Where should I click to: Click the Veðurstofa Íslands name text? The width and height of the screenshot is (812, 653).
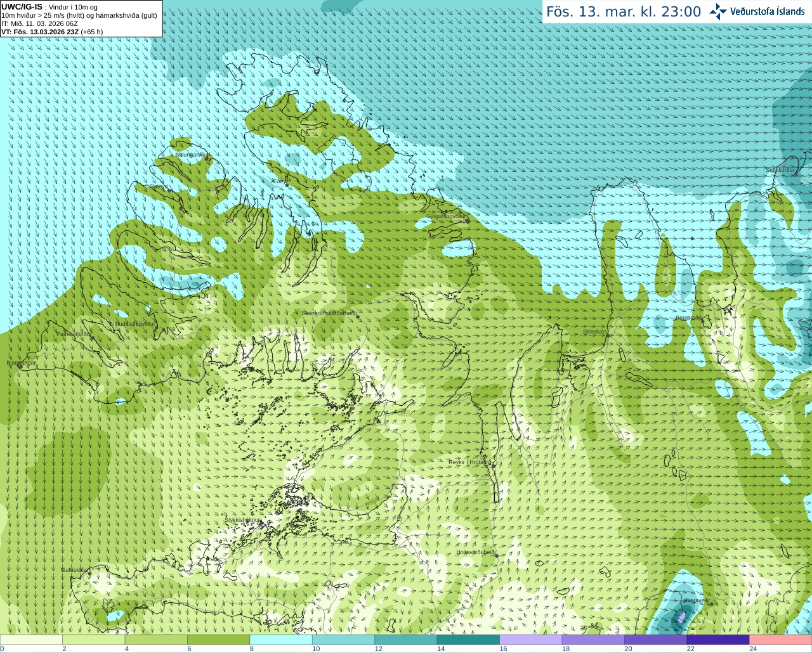tap(768, 11)
